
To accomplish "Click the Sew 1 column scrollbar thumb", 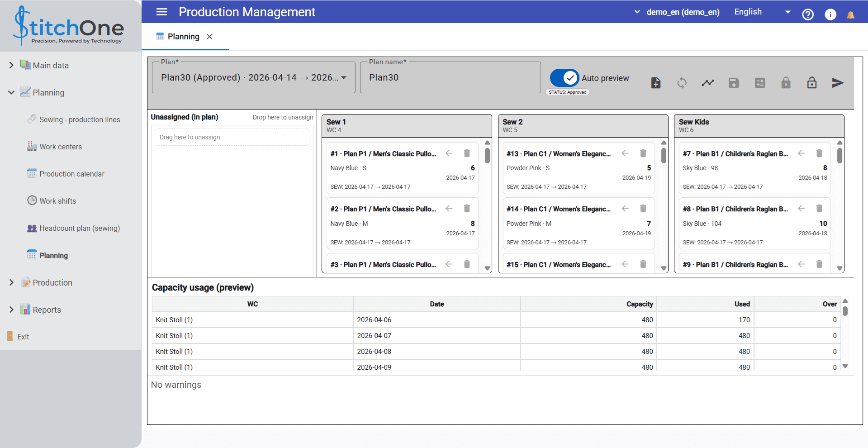I will click(x=487, y=156).
